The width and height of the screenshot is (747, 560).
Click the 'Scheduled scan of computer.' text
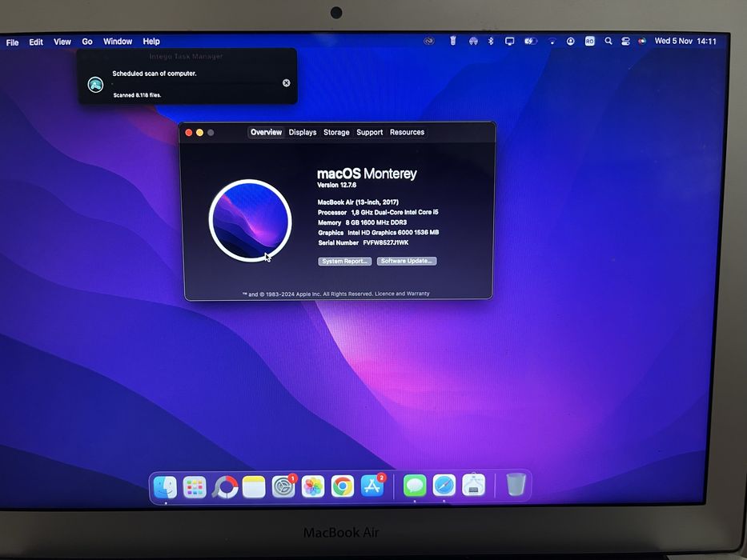155,74
